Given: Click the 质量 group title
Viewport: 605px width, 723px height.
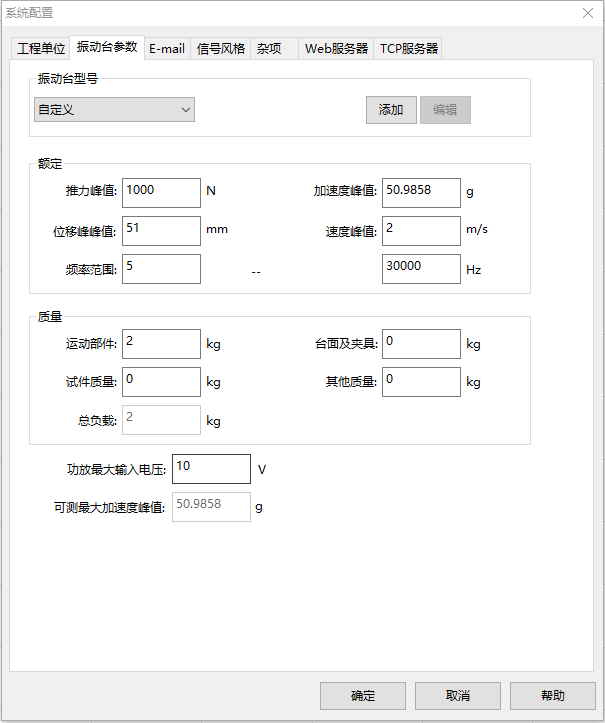Looking at the screenshot, I should pos(50,317).
